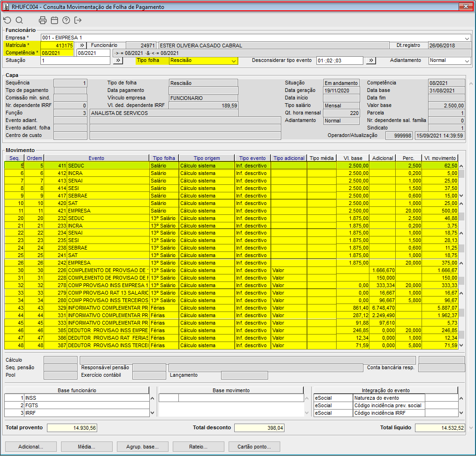
Task: Select row 421 EMPRESA in Movimento grid
Action: pyautogui.click(x=108, y=211)
